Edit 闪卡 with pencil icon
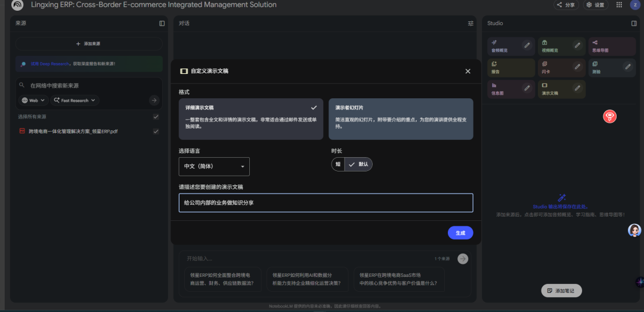 point(577,67)
